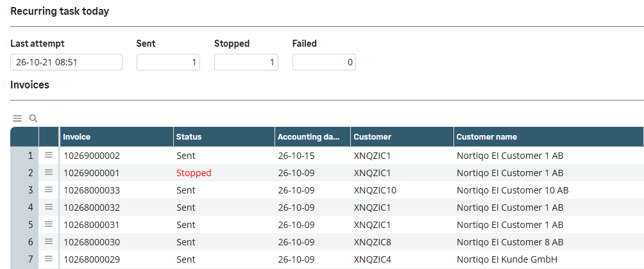The height and width of the screenshot is (269, 644).
Task: Open the grid menu icon above the Invoices table
Action: click(17, 118)
